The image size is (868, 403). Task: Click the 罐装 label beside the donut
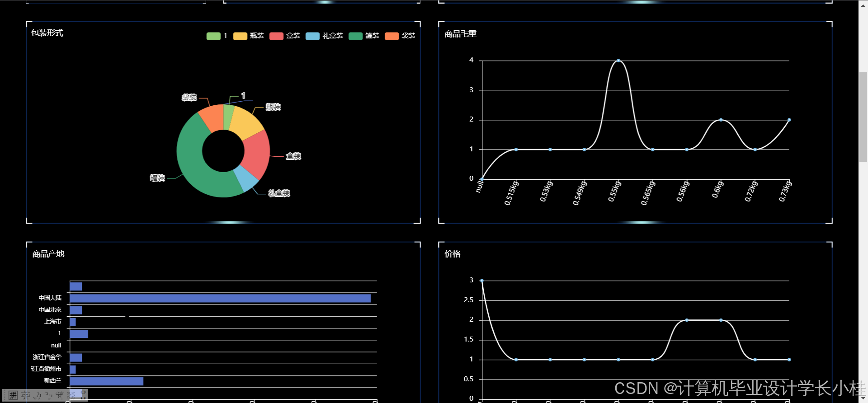157,178
